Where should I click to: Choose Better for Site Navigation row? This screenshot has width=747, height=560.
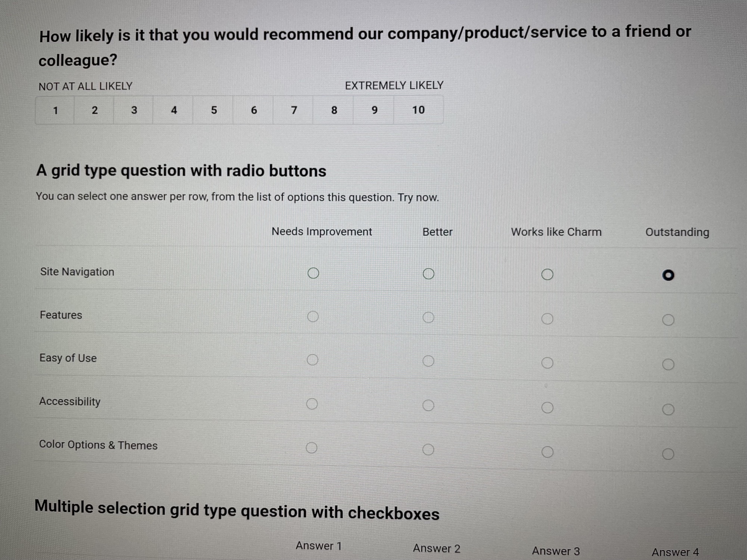point(428,274)
